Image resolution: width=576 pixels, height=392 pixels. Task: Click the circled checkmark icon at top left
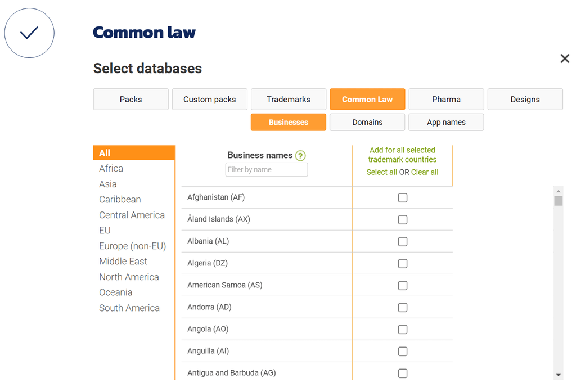tap(29, 33)
